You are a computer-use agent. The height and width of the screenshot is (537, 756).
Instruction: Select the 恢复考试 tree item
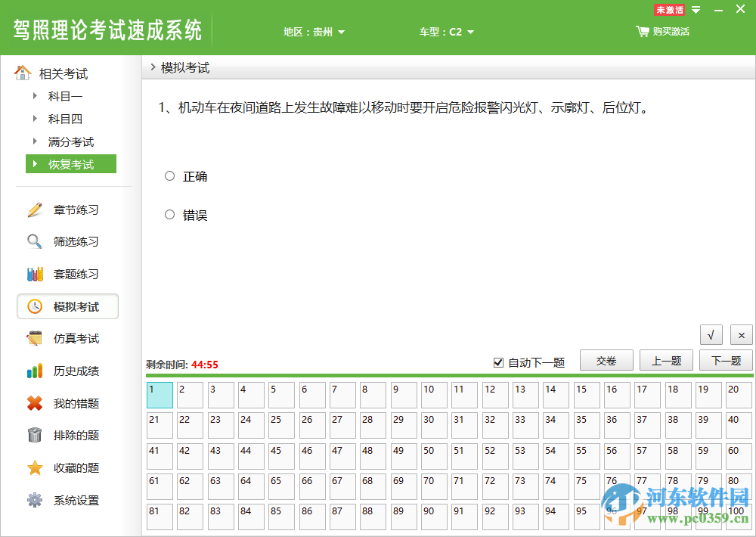point(71,164)
